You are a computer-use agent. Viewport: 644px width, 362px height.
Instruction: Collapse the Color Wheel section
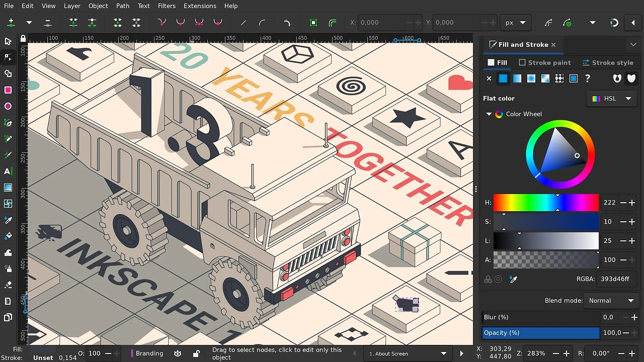489,114
